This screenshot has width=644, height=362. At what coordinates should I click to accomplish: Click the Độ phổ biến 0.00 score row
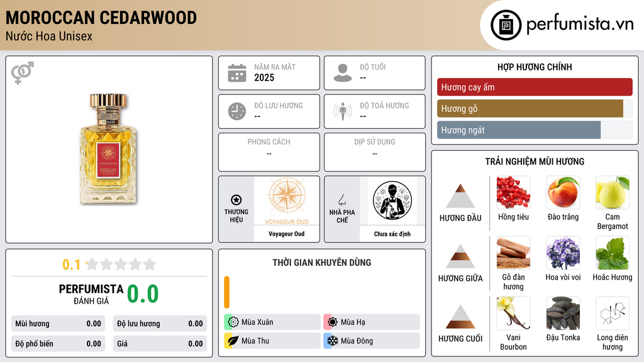[x=58, y=344]
